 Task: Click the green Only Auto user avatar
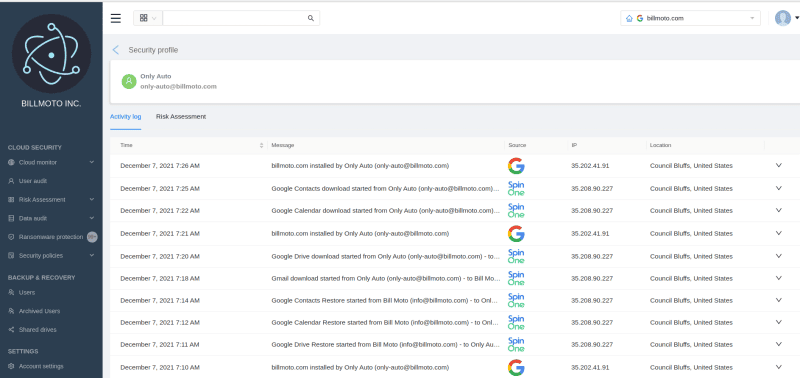[x=129, y=82]
